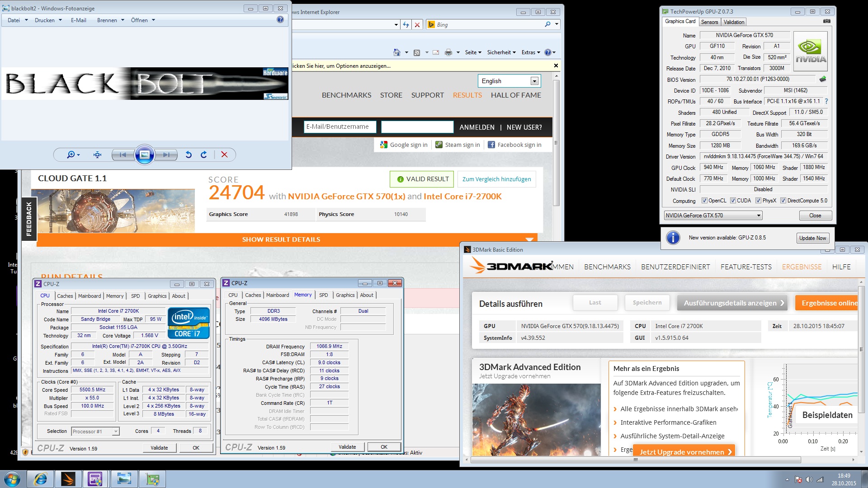Rotate image clockwise
Viewport: 868px width, 488px height.
coord(204,155)
